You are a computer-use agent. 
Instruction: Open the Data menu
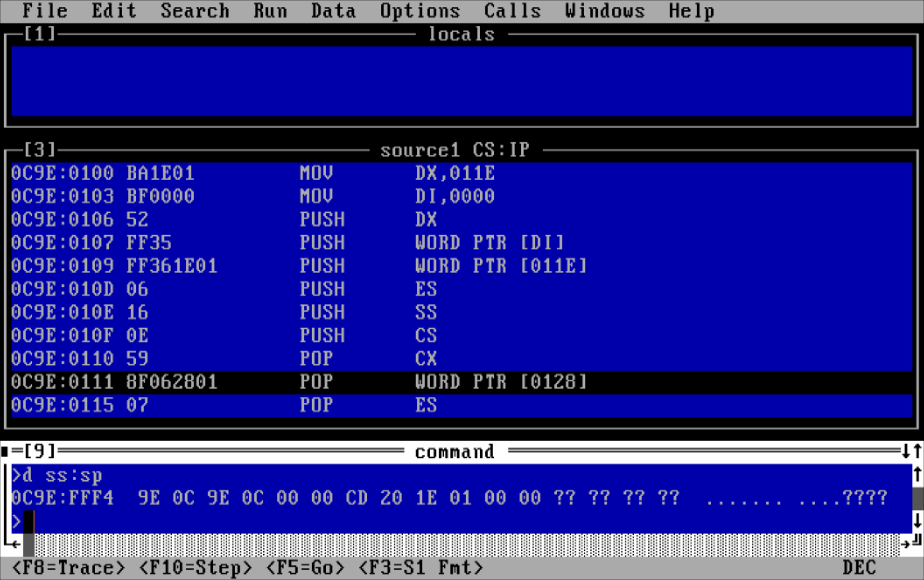coord(334,11)
